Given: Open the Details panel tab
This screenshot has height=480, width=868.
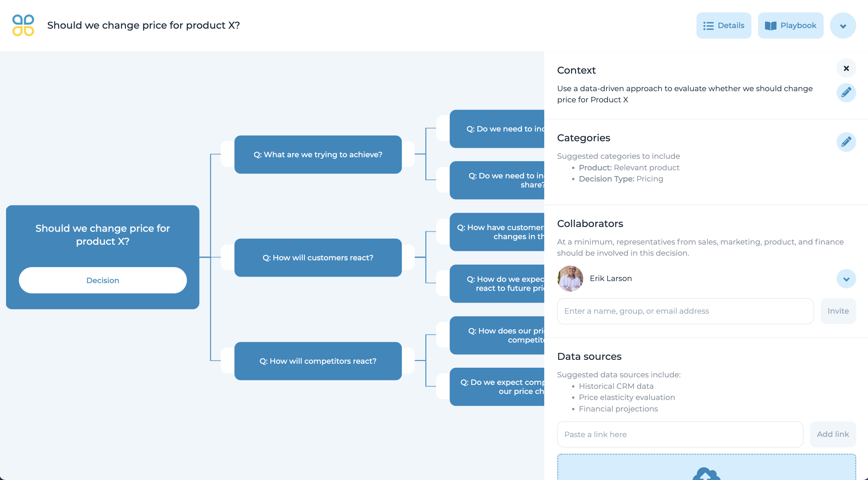Looking at the screenshot, I should tap(723, 26).
